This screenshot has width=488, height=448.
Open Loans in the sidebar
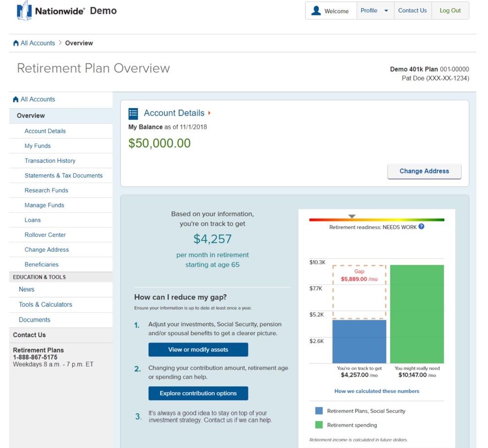point(33,220)
